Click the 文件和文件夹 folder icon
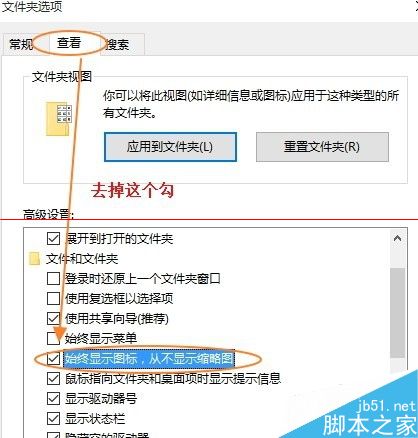This screenshot has width=418, height=438. click(34, 259)
